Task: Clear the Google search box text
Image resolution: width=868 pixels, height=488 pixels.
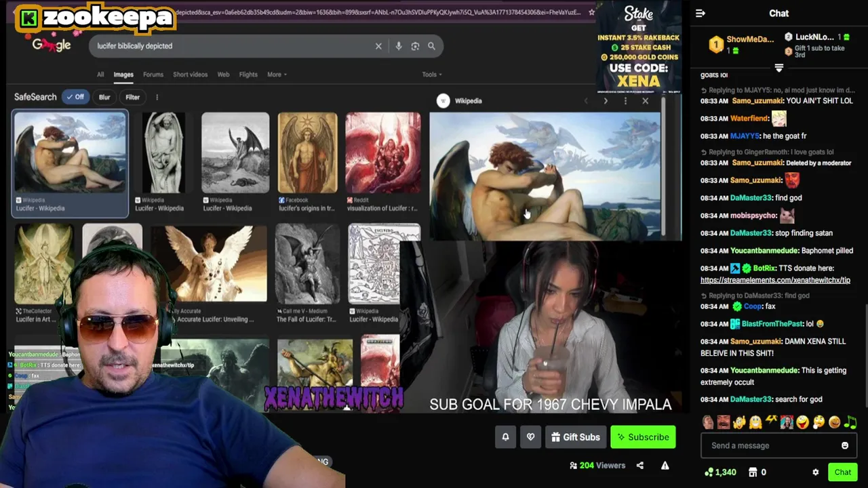Action: 378,46
